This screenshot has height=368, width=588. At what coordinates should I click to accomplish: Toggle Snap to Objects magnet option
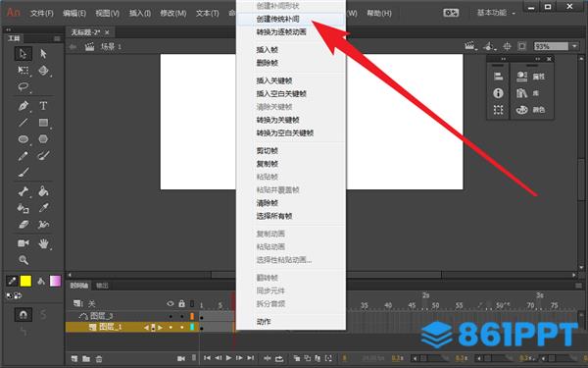pyautogui.click(x=24, y=315)
